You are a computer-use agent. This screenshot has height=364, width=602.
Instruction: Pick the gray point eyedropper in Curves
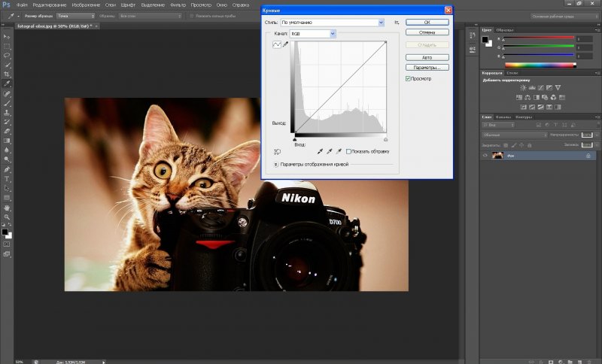[x=330, y=151]
